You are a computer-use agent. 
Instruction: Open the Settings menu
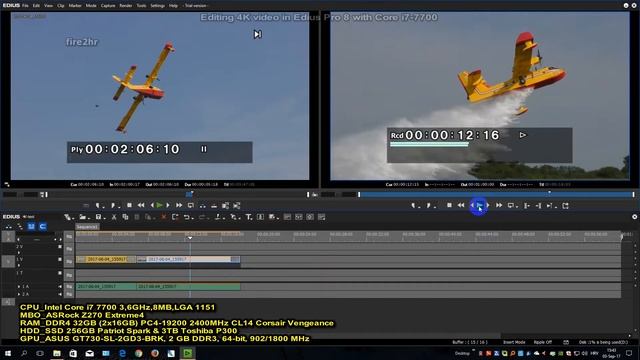pos(158,6)
